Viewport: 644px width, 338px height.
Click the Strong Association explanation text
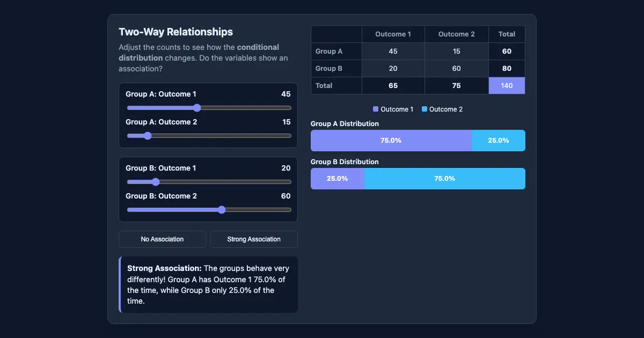[208, 284]
